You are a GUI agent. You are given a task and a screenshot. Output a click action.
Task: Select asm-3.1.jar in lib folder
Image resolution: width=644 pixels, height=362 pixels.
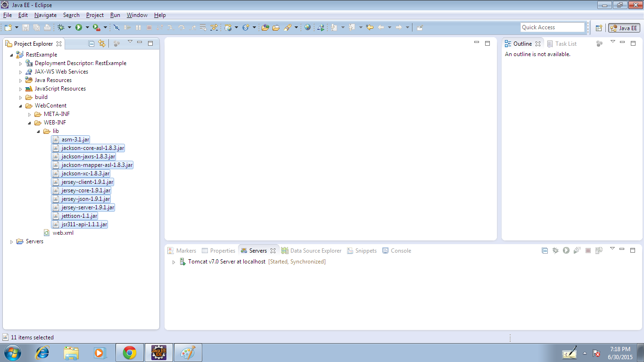click(x=70, y=140)
